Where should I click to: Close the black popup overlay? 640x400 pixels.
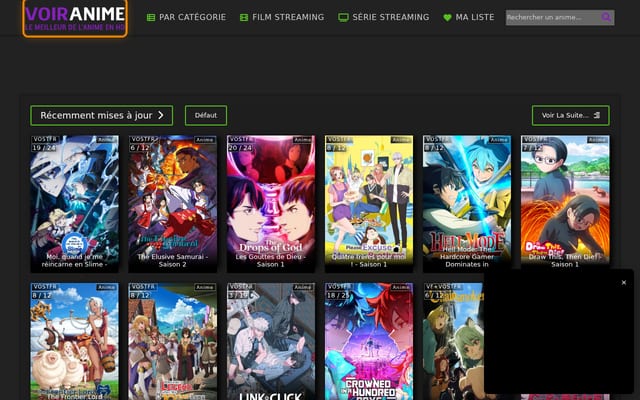[624, 282]
